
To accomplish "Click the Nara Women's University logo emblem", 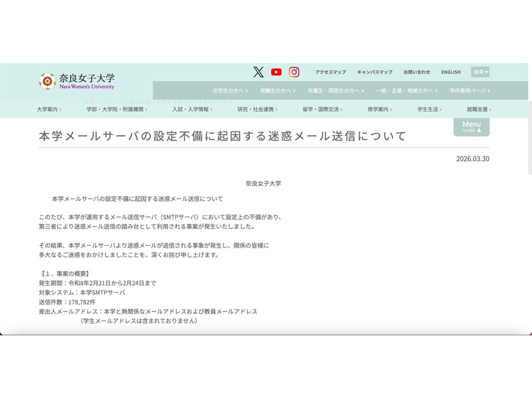I will [x=46, y=80].
